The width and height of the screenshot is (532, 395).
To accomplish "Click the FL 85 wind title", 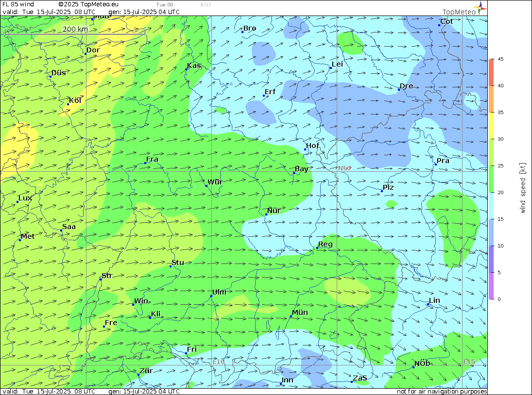I will click(18, 4).
